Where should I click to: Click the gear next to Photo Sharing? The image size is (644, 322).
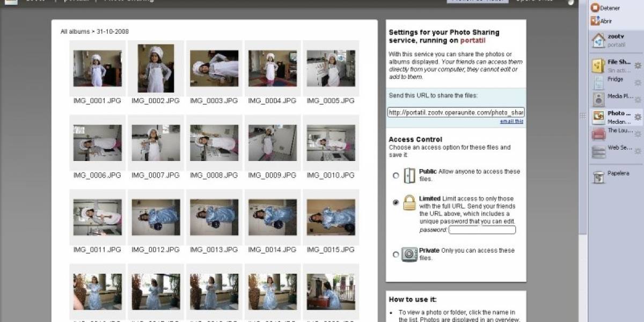tap(638, 116)
